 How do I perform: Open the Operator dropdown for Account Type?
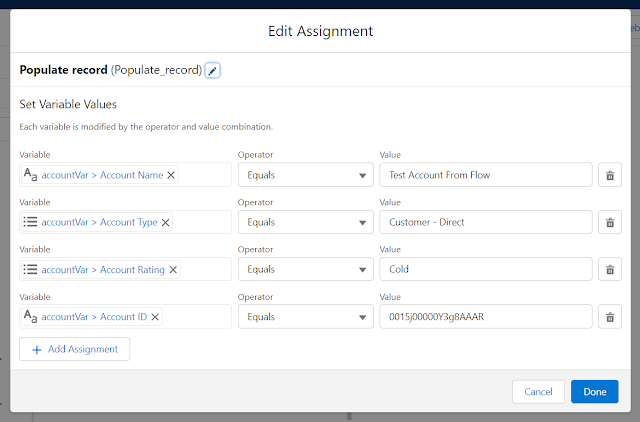tap(306, 222)
